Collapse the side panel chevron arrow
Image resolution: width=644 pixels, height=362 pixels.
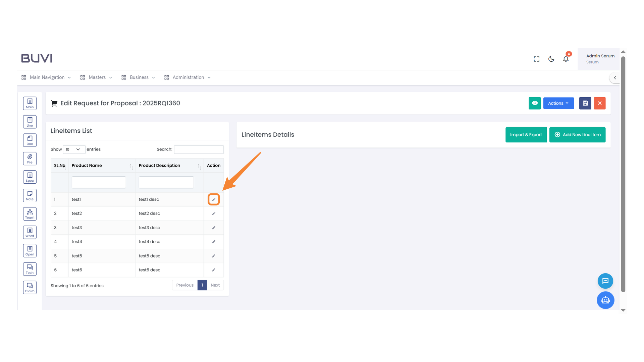(x=615, y=78)
